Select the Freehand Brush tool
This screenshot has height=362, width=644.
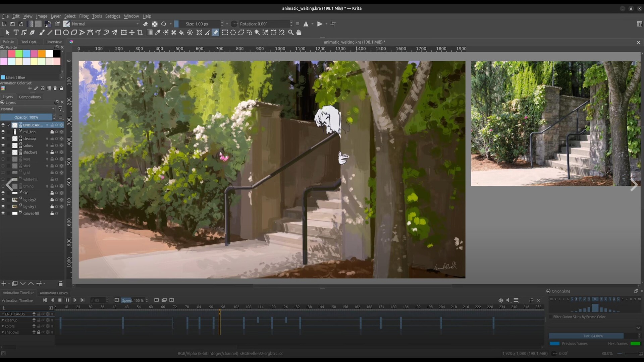click(42, 33)
